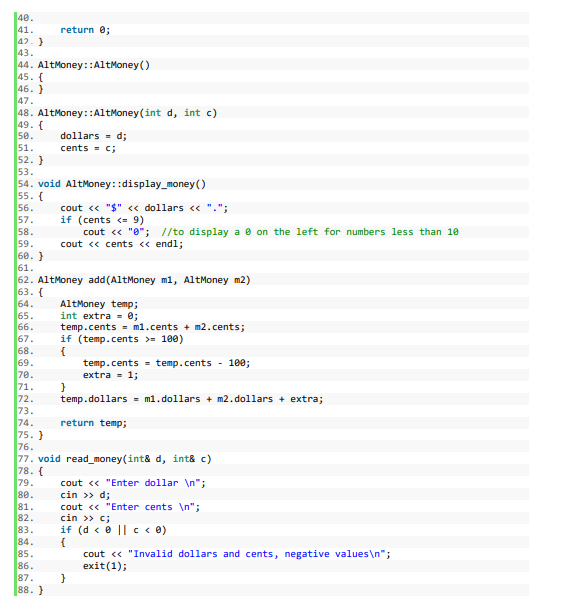Screen dimensions: 569x613
Task: Click the 'cout << "0";' statement on line 58
Action: click(x=116, y=232)
